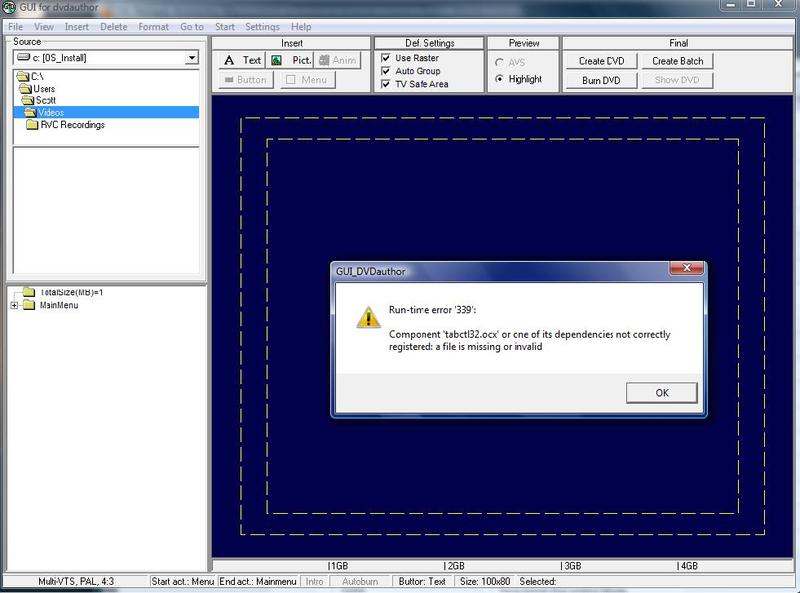This screenshot has height=593, width=800.
Task: Click the Menu insert button
Action: 307,80
